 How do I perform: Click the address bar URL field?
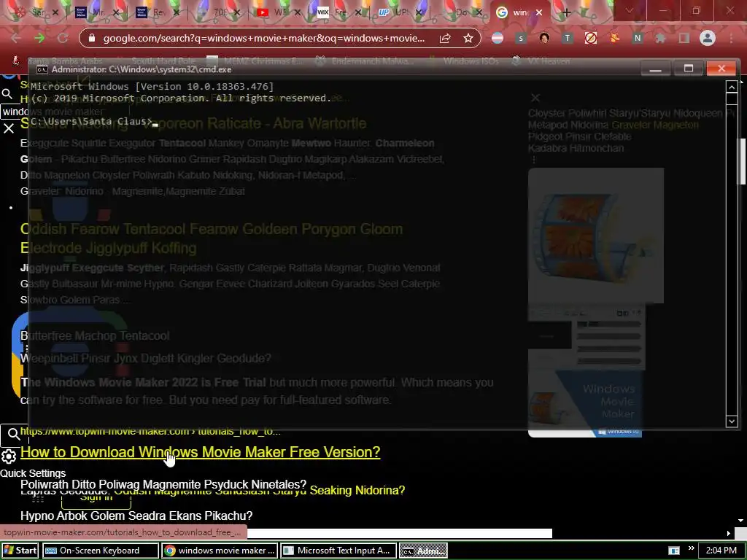click(263, 39)
